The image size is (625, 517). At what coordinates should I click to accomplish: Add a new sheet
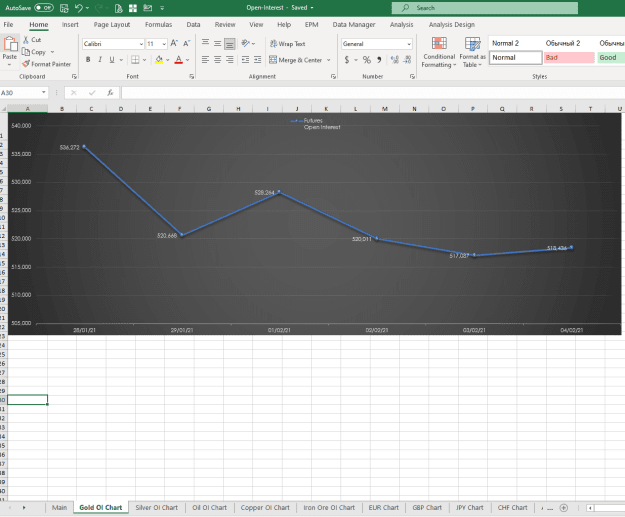point(564,508)
